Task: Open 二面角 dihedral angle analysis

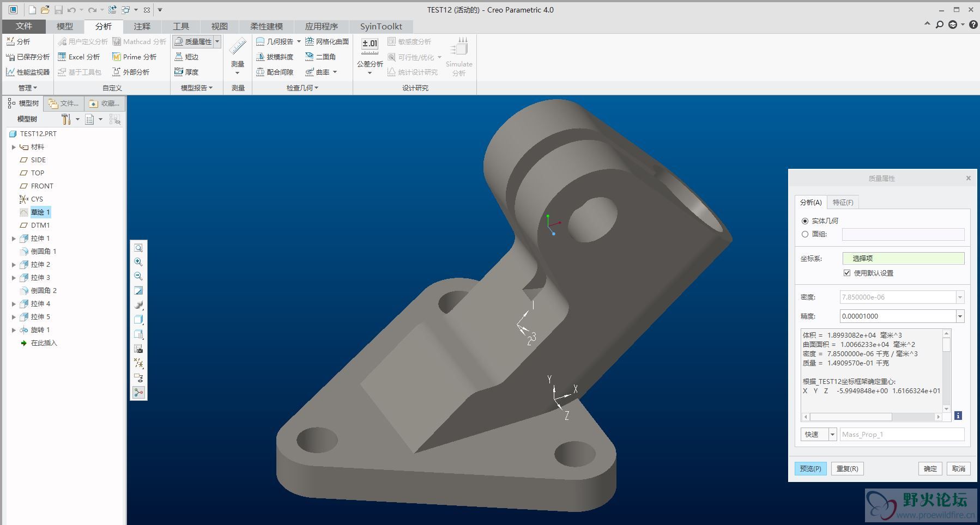Action: [320, 57]
